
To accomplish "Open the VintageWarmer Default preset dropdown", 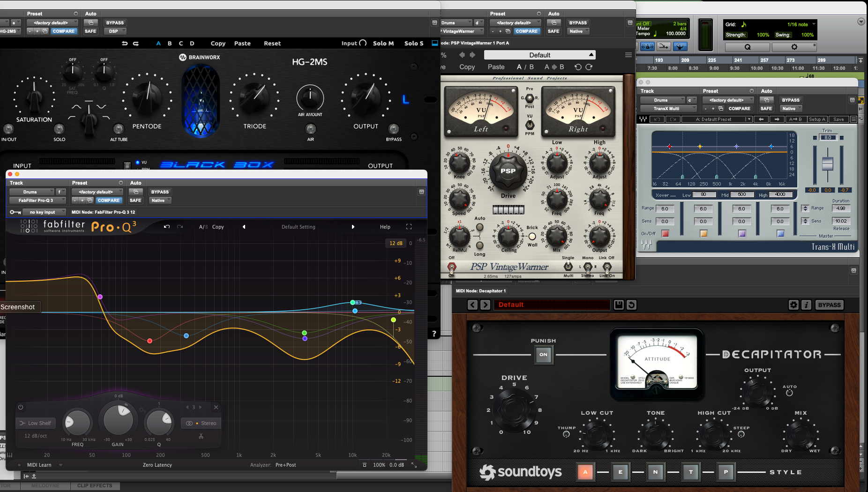I will [x=540, y=55].
